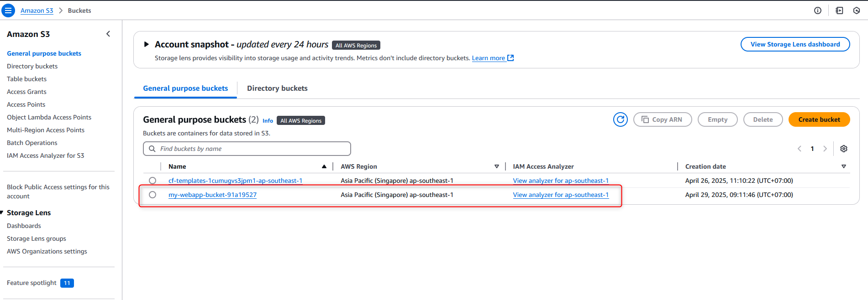
Task: Focus the Find buckets by name field
Action: pyautogui.click(x=247, y=149)
